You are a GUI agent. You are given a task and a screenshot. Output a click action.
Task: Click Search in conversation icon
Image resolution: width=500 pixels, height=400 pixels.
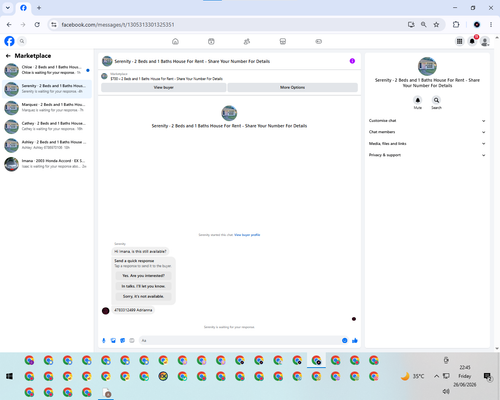[436, 100]
